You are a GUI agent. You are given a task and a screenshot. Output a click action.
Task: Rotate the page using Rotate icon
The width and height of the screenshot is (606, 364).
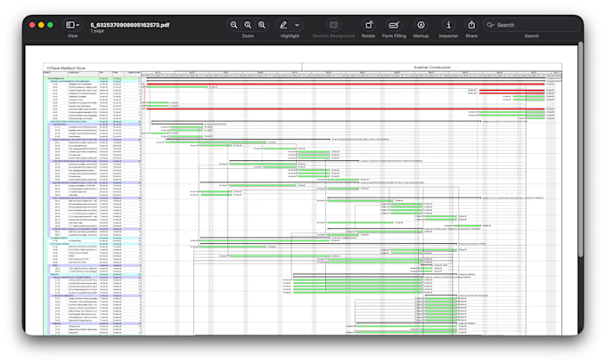369,25
